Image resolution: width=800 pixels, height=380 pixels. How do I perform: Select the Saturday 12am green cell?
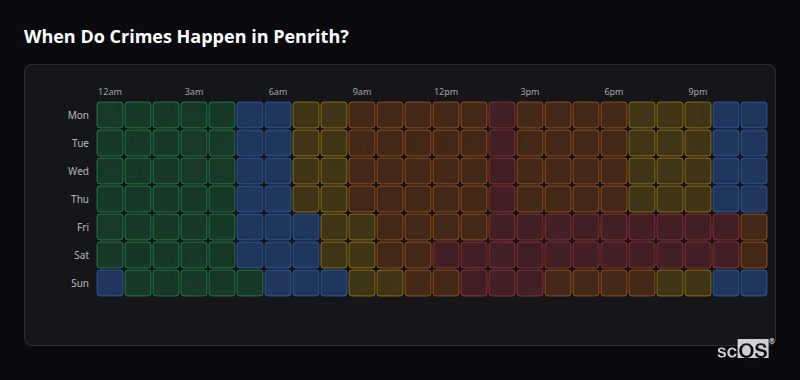pos(110,255)
